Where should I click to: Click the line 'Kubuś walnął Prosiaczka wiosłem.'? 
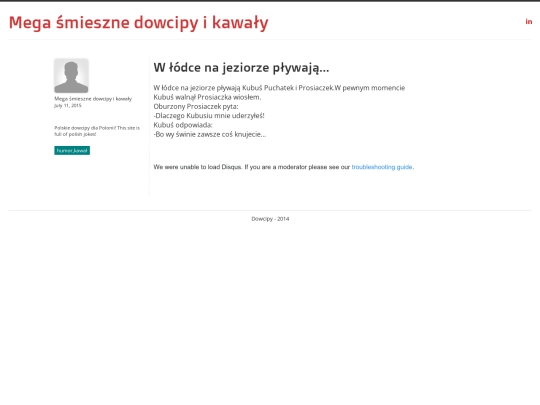pos(207,97)
